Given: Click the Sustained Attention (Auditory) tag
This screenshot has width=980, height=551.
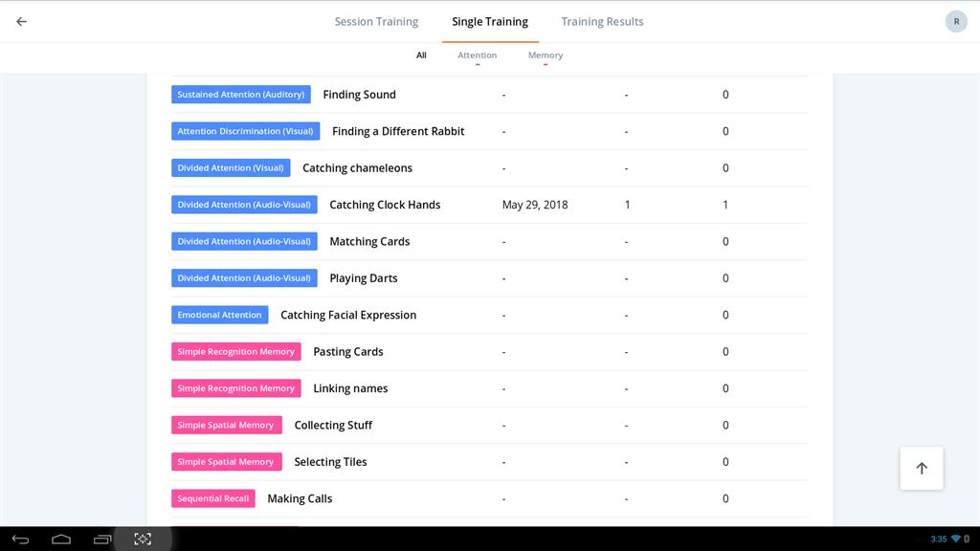Looking at the screenshot, I should tap(241, 95).
